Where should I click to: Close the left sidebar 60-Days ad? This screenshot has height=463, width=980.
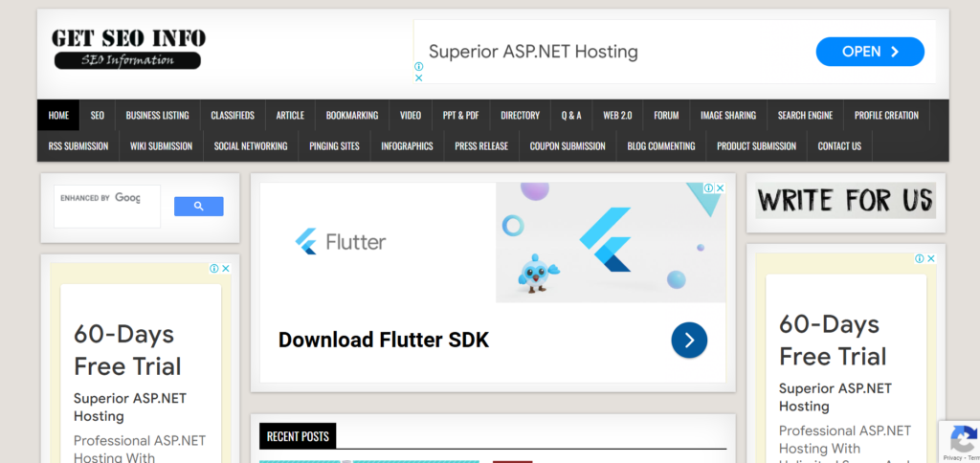pos(226,269)
